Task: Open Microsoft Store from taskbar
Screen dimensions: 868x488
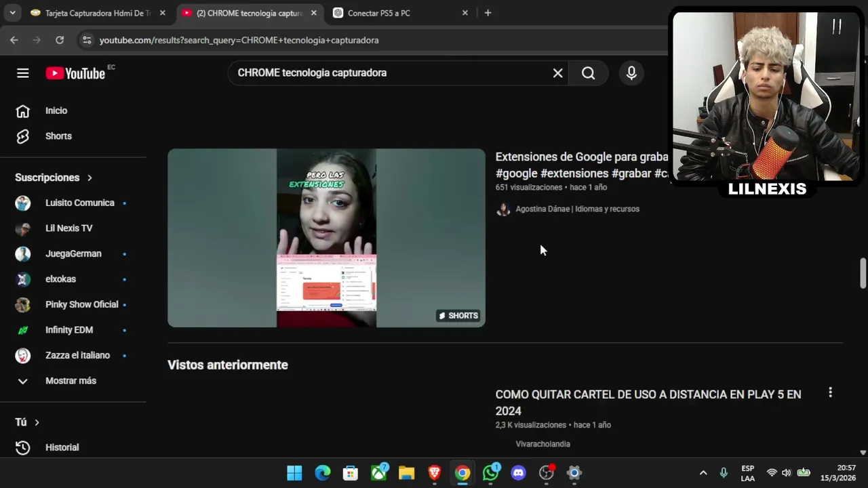Action: (x=351, y=473)
